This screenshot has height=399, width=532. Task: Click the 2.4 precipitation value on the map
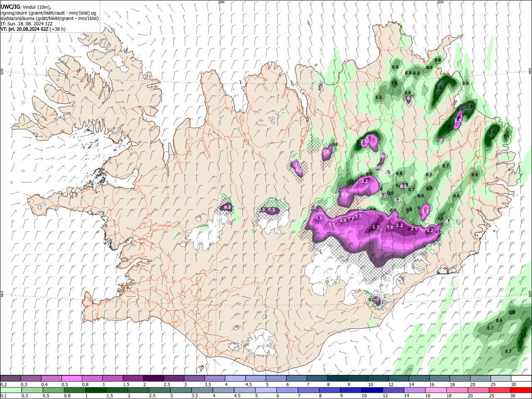coord(364,142)
